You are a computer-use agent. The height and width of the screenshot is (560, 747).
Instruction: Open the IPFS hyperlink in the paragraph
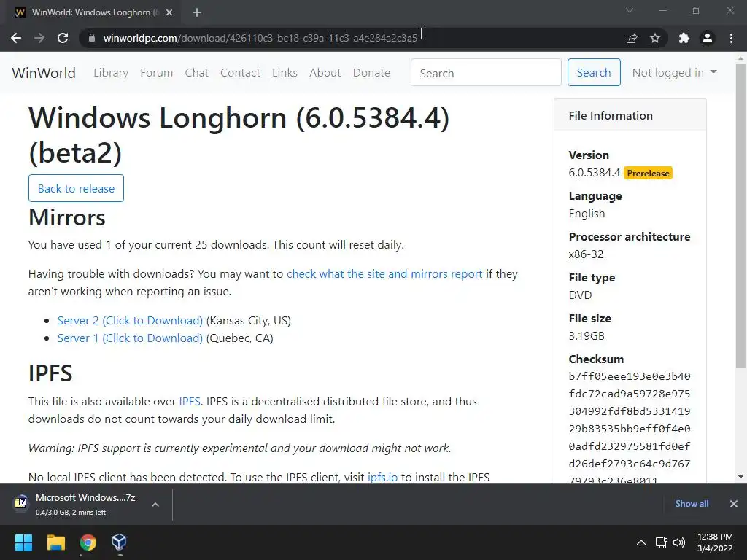[190, 402]
